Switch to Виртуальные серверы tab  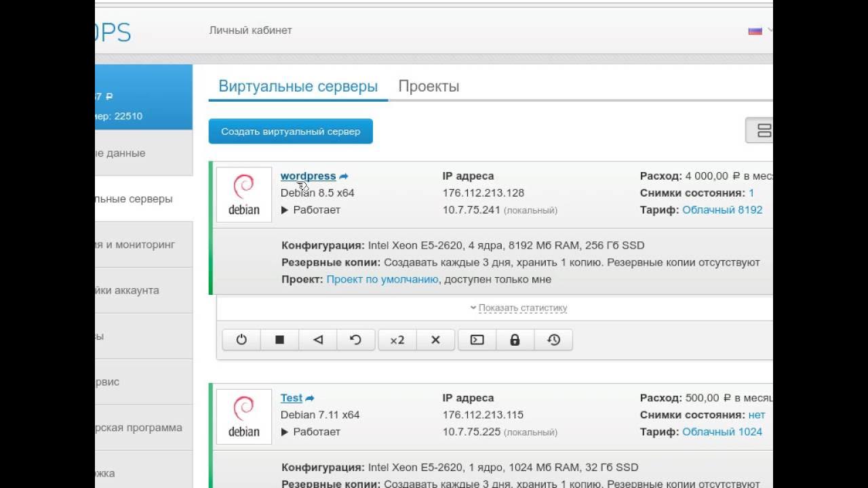pyautogui.click(x=298, y=87)
